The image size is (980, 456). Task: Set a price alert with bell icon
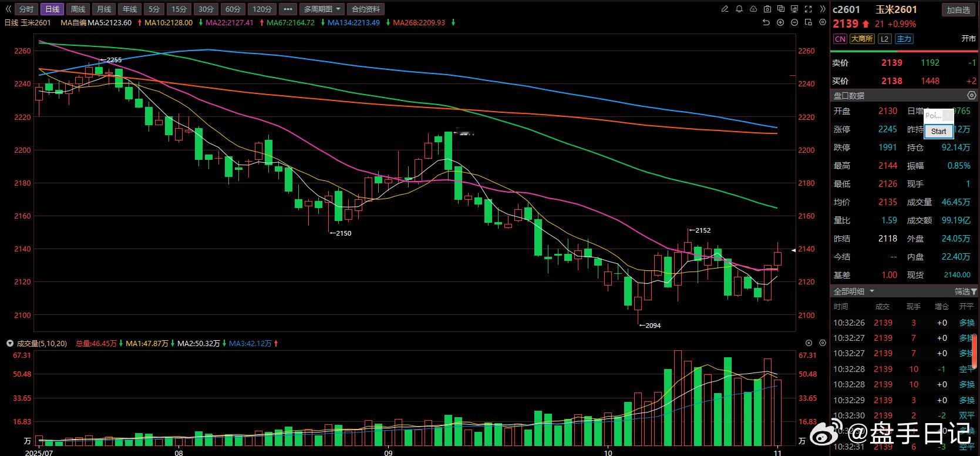(x=739, y=9)
